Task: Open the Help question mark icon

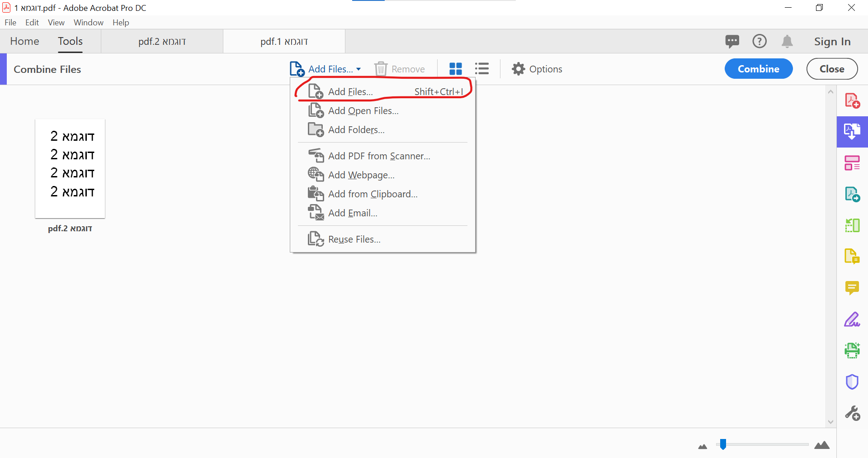Action: (x=759, y=41)
